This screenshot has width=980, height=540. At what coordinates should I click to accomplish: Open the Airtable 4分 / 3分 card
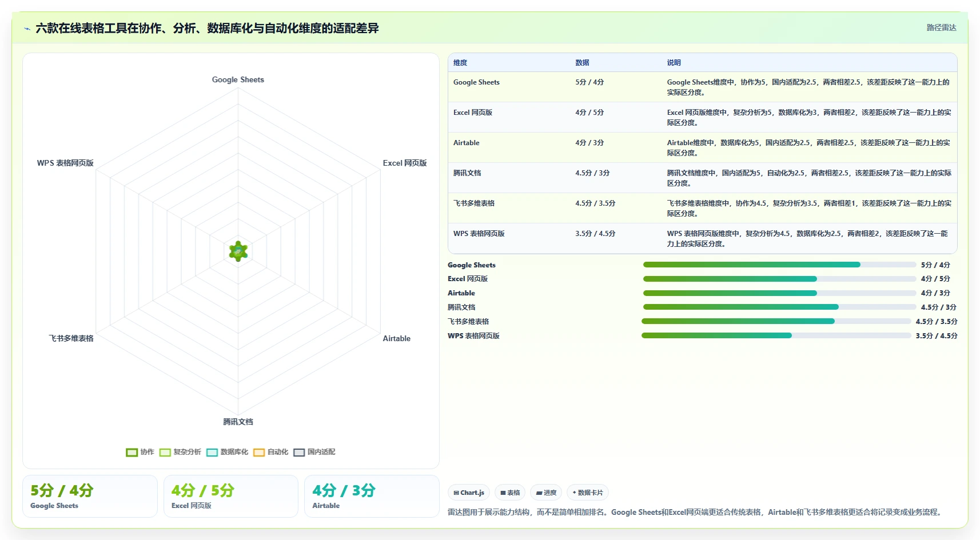[372, 496]
